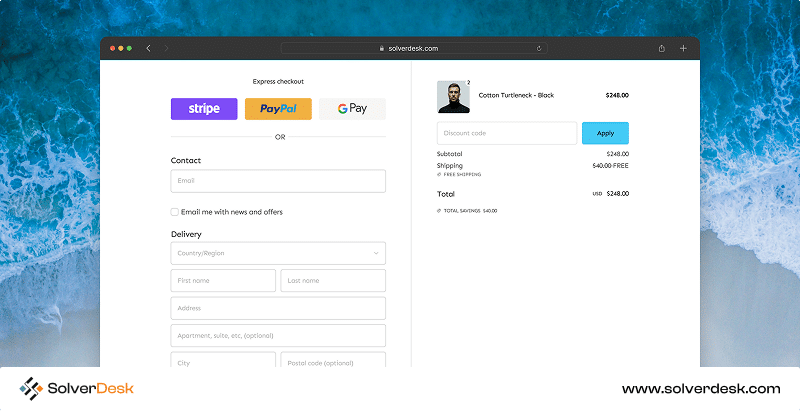This screenshot has width=800, height=411.
Task: Click the Delivery section heading
Action: [x=186, y=235]
